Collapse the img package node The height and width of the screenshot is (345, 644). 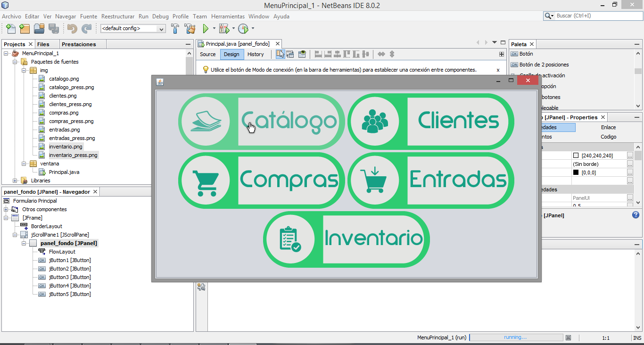pos(24,70)
